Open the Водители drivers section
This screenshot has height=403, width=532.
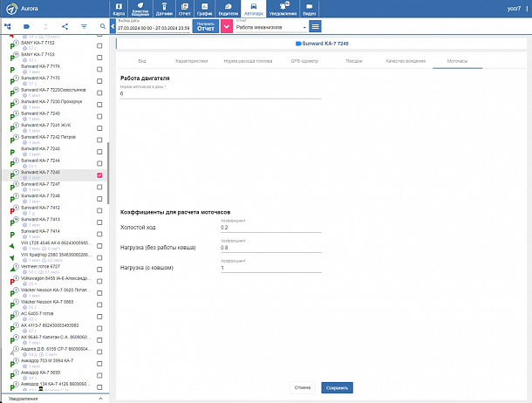[x=228, y=9]
